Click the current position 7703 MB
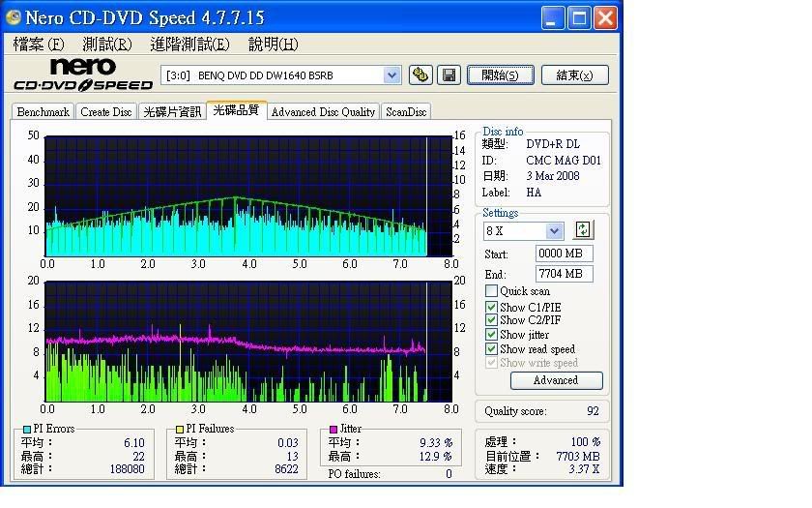 (x=578, y=457)
